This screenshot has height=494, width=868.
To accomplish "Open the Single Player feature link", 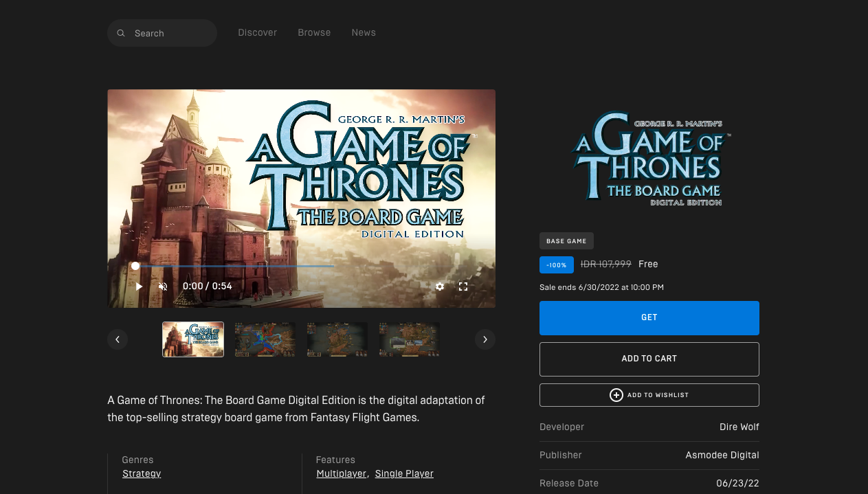I will click(404, 473).
